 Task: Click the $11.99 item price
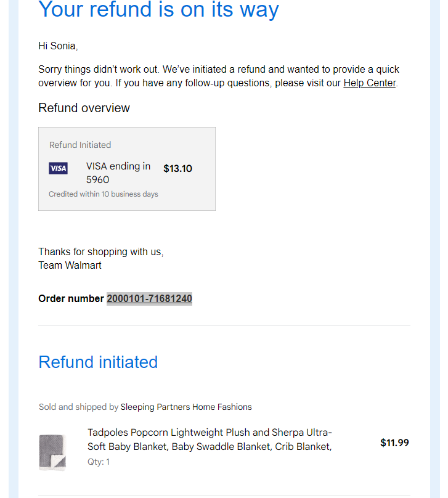(394, 443)
